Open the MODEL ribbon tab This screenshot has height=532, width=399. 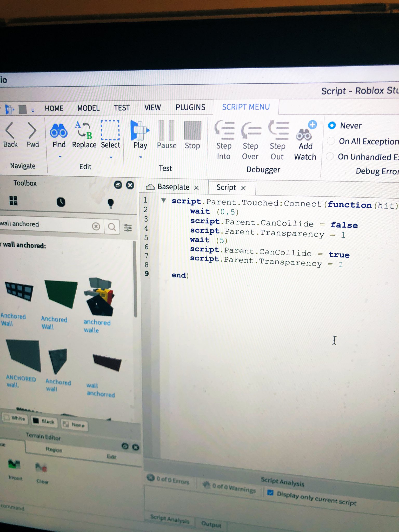pyautogui.click(x=88, y=108)
